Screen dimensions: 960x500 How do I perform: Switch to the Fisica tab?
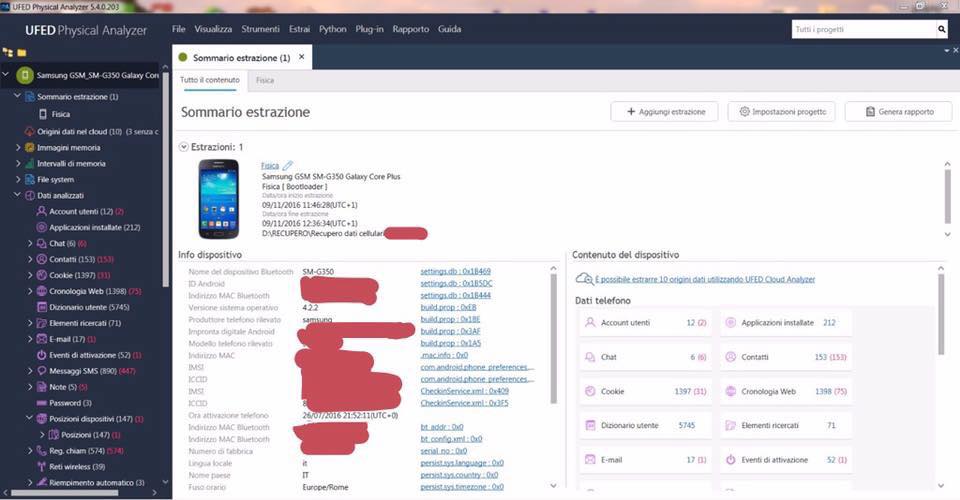[x=264, y=80]
